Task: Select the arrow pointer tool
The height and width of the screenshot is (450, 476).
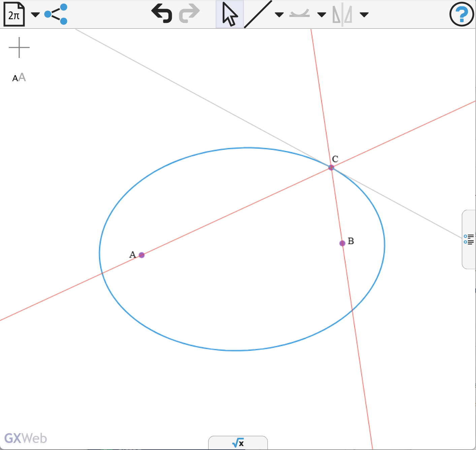Action: point(230,14)
